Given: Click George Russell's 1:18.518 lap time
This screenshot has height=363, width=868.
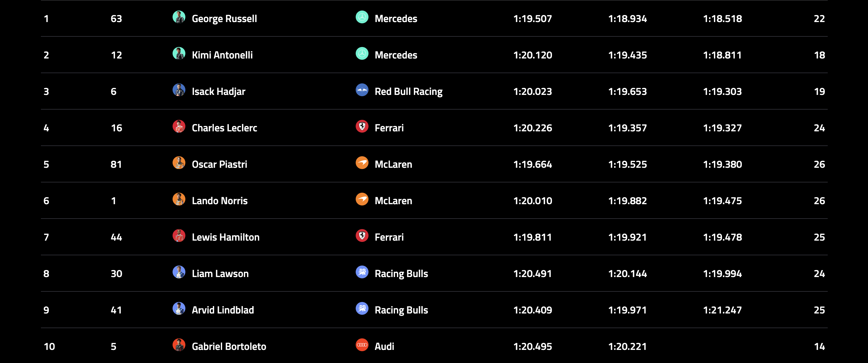Looking at the screenshot, I should point(722,19).
